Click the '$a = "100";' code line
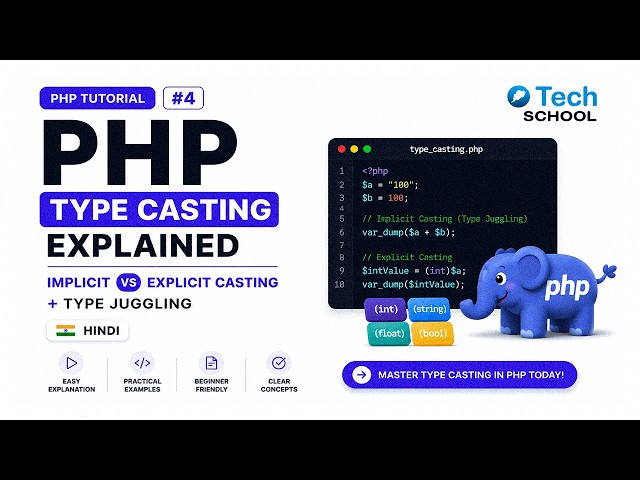This screenshot has height=480, width=640. tap(390, 185)
